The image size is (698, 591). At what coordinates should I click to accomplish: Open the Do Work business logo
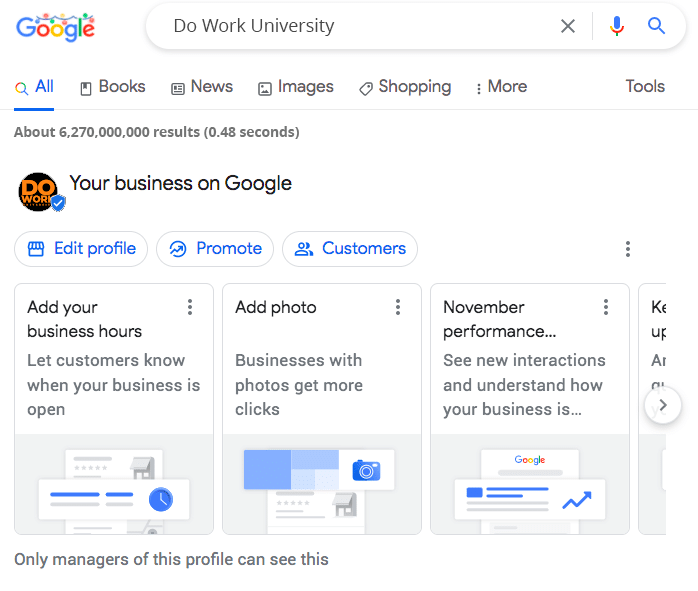click(x=39, y=191)
